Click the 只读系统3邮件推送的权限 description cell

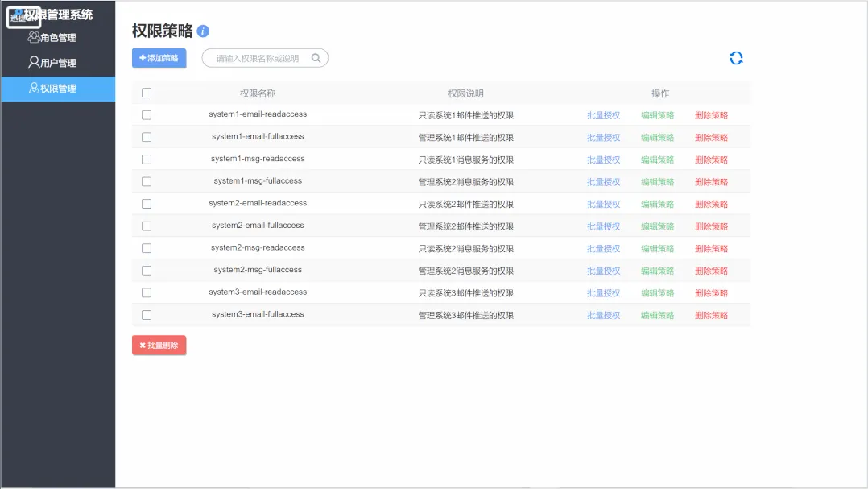[465, 293]
